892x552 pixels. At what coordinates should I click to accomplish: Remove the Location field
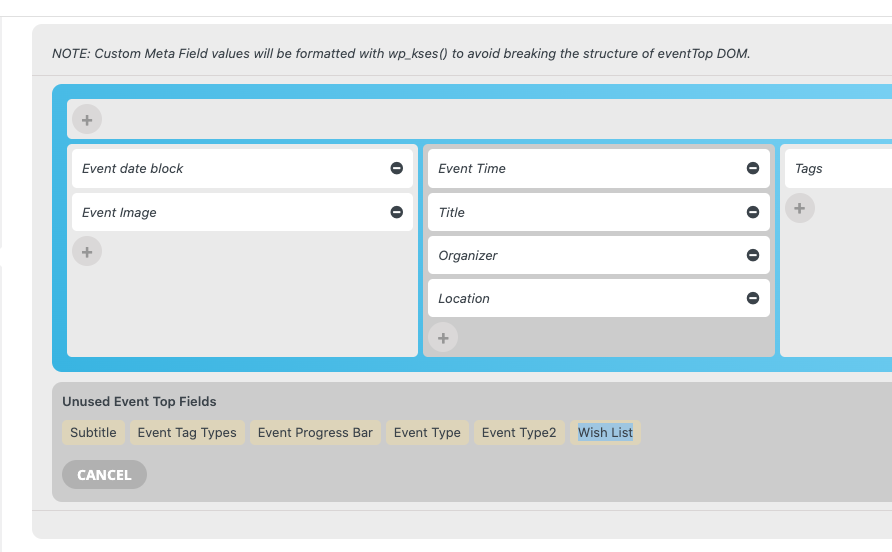pyautogui.click(x=753, y=298)
